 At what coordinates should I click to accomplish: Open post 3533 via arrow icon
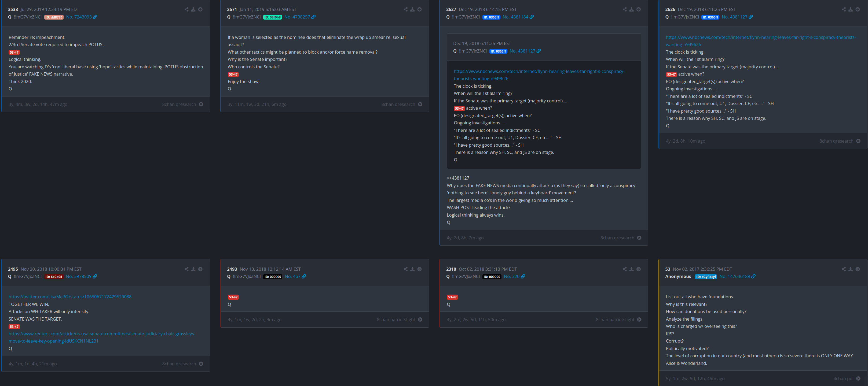200,9
